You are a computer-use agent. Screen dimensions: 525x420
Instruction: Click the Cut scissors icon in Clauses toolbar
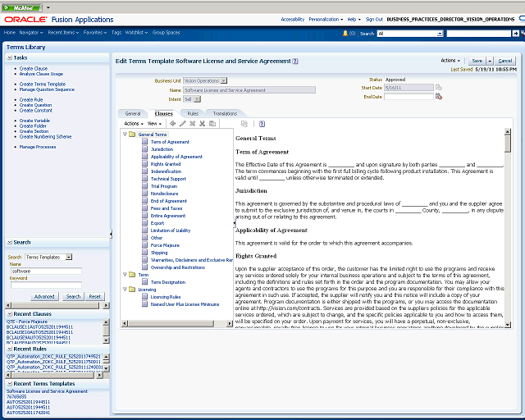pos(203,124)
